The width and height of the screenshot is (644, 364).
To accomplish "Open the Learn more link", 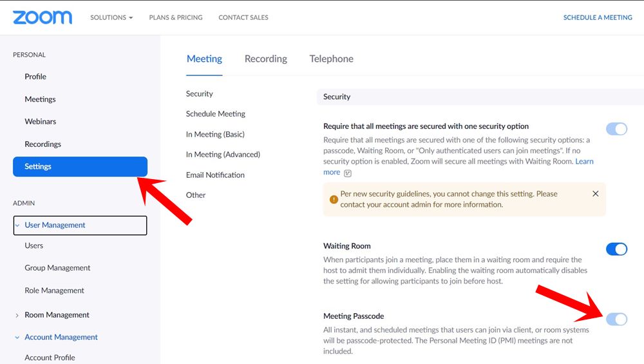I will [x=585, y=162].
